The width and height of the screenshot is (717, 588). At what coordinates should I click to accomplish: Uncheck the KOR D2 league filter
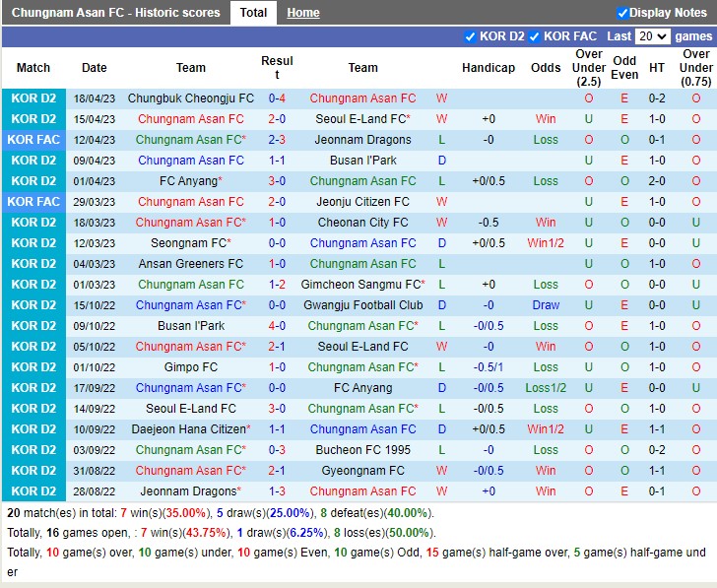(x=470, y=36)
